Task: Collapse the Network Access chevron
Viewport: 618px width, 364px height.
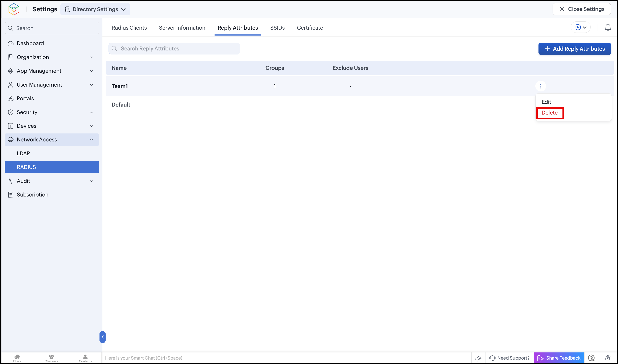Action: tap(92, 140)
